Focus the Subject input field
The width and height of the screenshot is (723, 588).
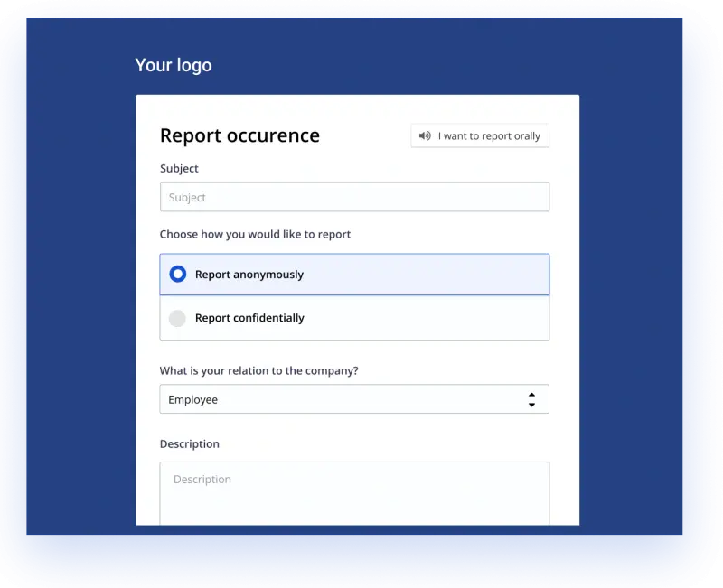point(354,197)
